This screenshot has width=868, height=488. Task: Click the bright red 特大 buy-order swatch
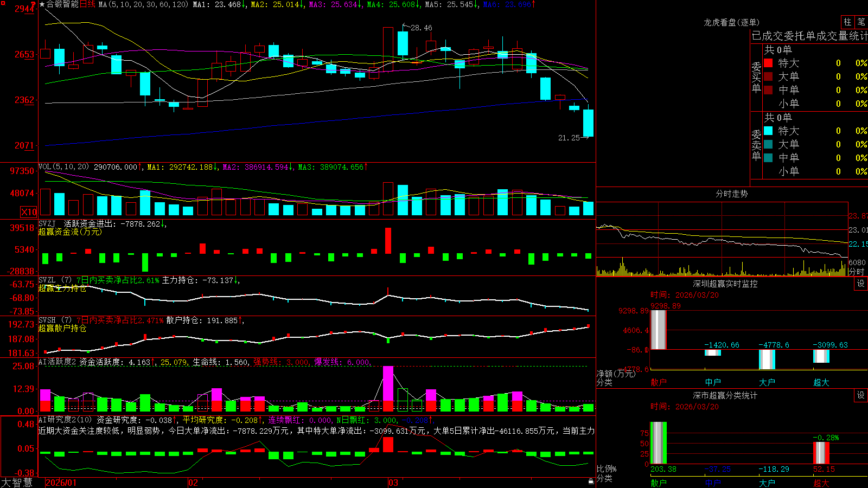click(x=768, y=63)
